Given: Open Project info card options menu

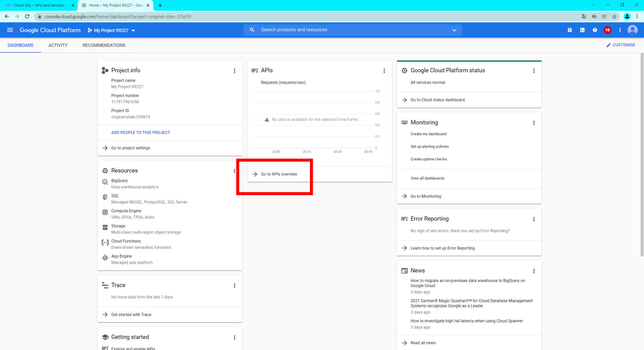Looking at the screenshot, I should pos(234,71).
